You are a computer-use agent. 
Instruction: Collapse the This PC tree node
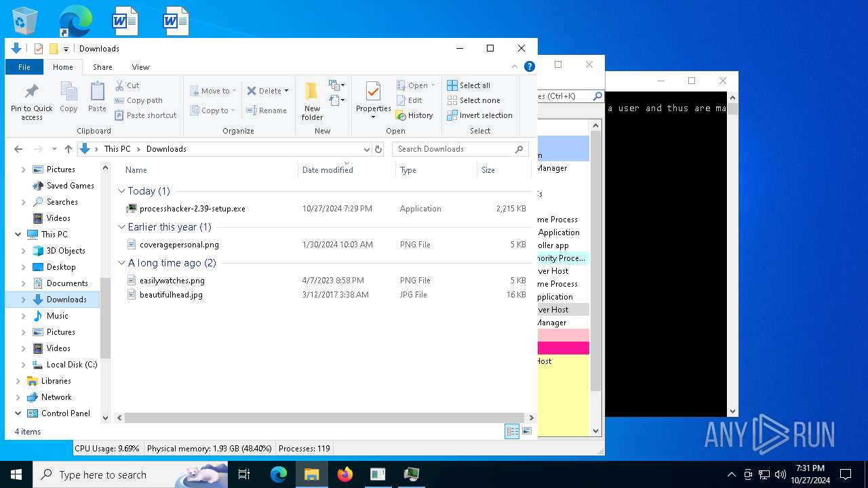click(x=18, y=235)
